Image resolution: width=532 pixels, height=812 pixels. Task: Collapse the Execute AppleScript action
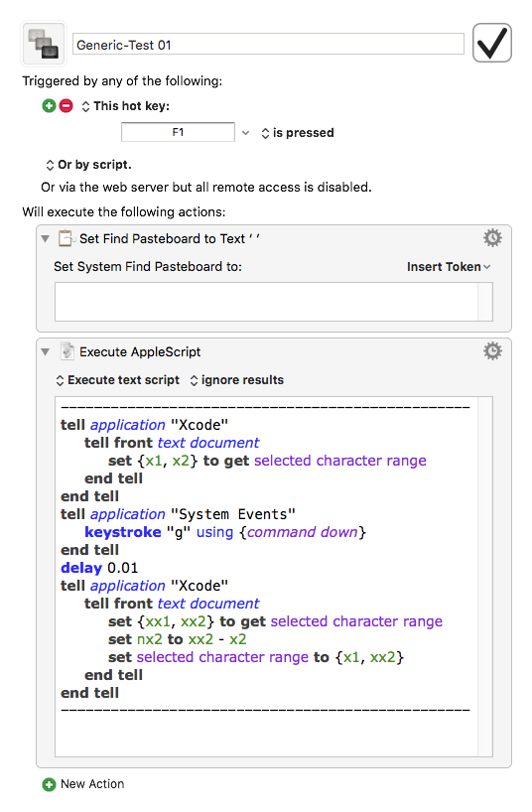pos(46,352)
